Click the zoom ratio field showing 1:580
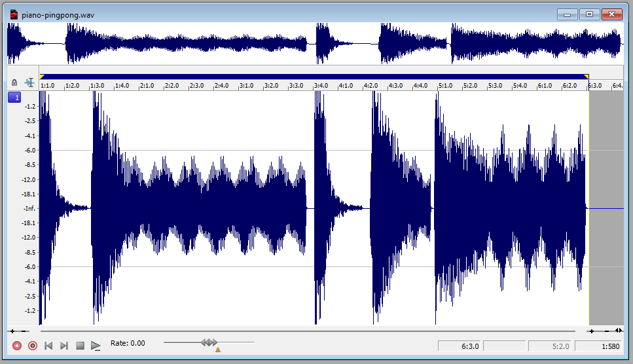The image size is (633, 364). pos(600,346)
